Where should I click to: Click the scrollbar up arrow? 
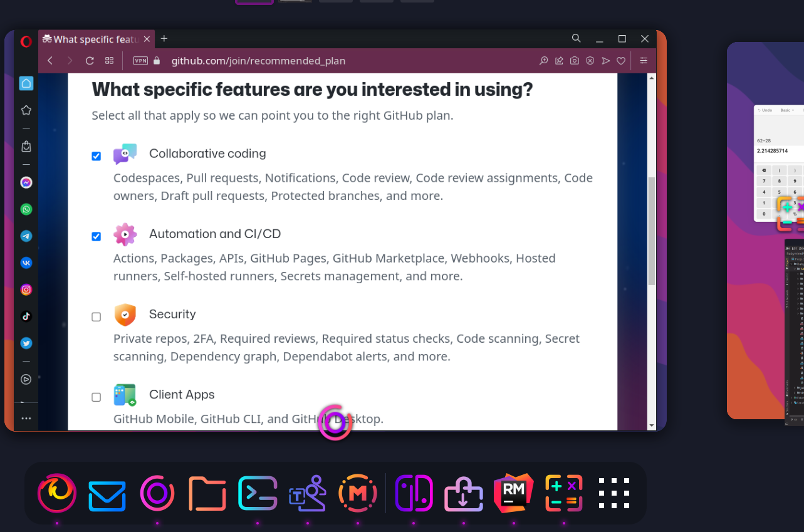pyautogui.click(x=652, y=78)
